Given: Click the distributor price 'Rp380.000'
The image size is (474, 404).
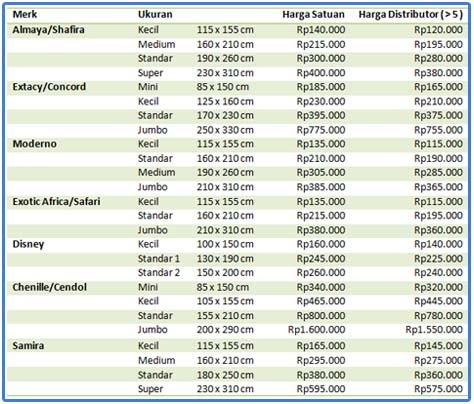Looking at the screenshot, I should point(438,73).
